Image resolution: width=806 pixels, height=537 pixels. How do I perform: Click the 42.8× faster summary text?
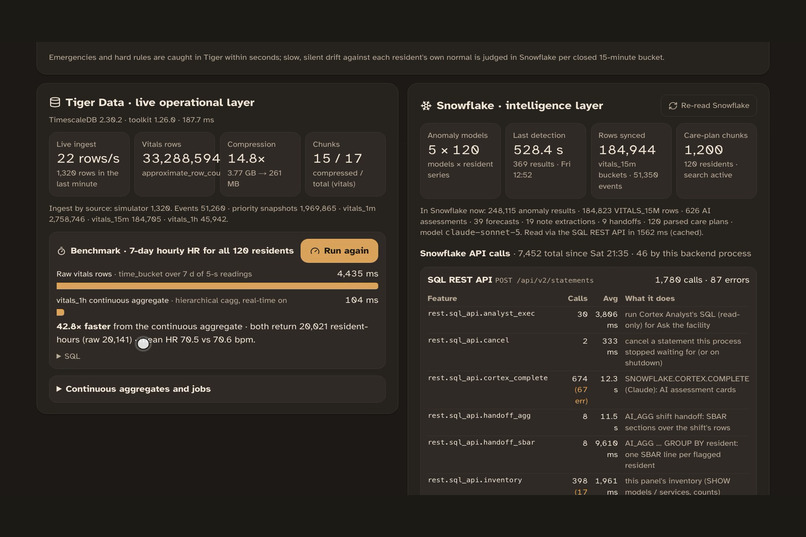click(83, 326)
